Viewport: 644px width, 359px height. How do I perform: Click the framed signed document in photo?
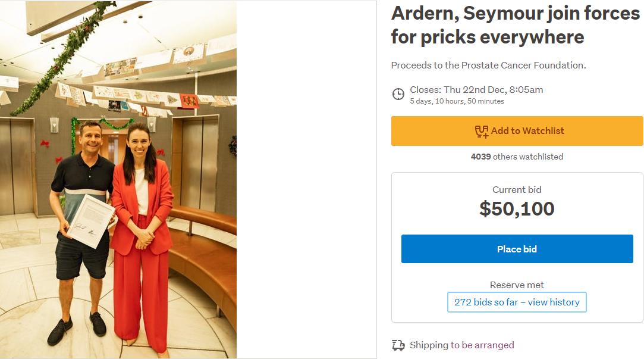(90, 220)
